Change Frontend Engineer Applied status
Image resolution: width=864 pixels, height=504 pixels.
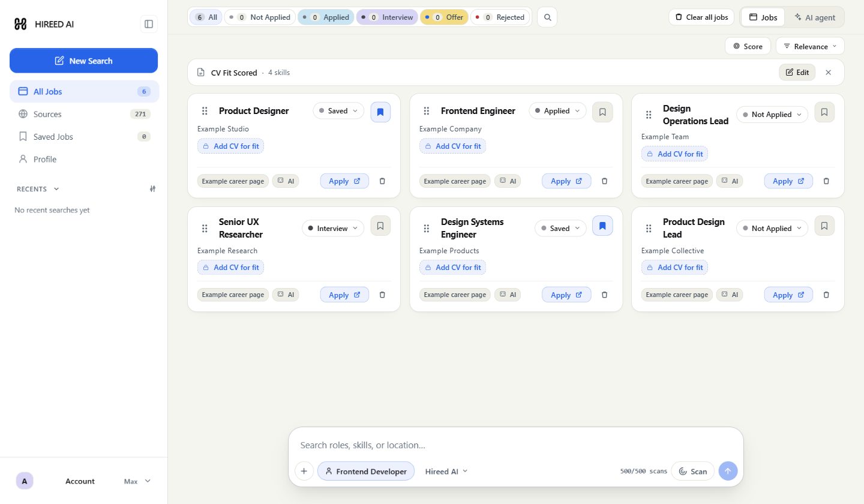pyautogui.click(x=557, y=111)
